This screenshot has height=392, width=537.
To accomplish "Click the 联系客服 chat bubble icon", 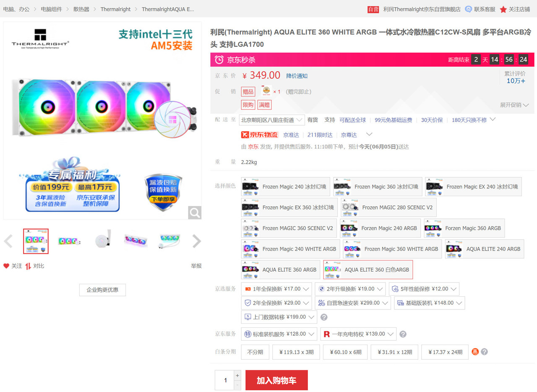I will (468, 9).
